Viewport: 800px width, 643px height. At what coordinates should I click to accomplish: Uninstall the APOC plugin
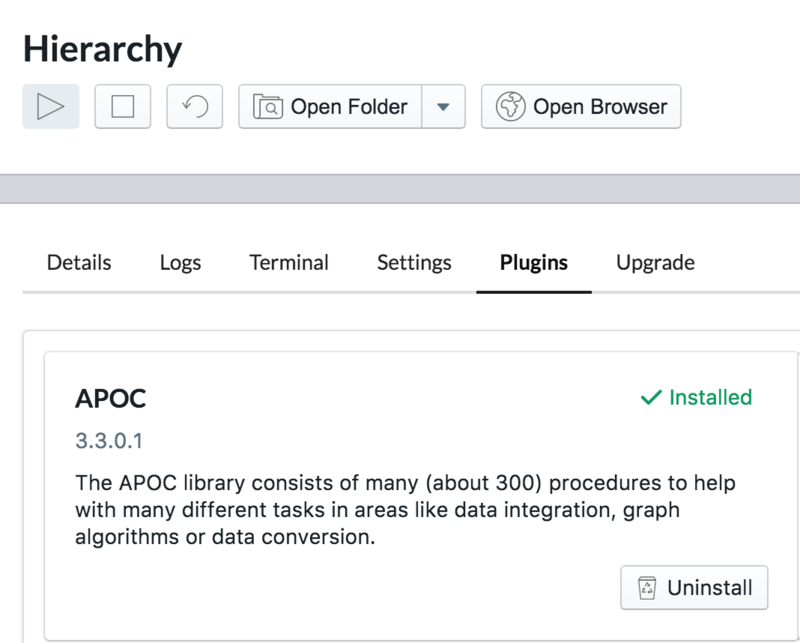pyautogui.click(x=694, y=587)
